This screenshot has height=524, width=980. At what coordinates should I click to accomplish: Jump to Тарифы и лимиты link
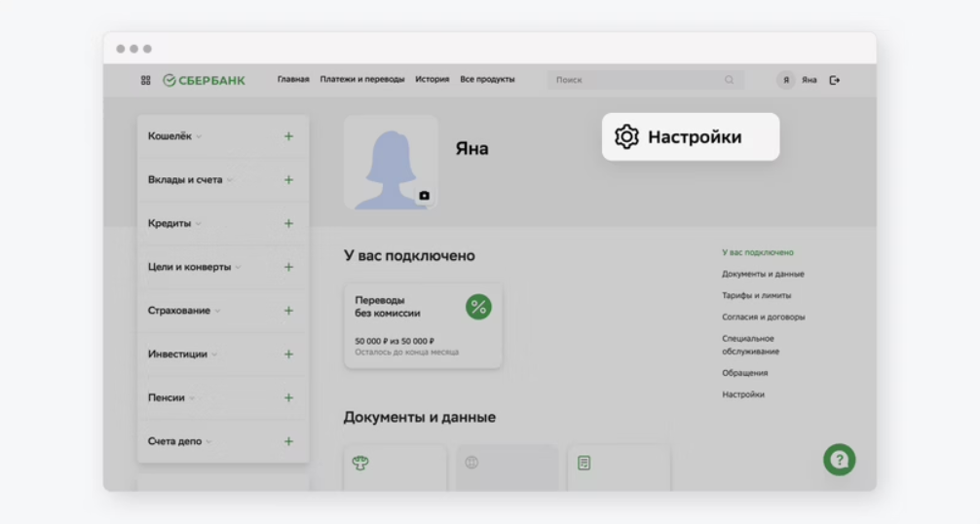(x=756, y=295)
